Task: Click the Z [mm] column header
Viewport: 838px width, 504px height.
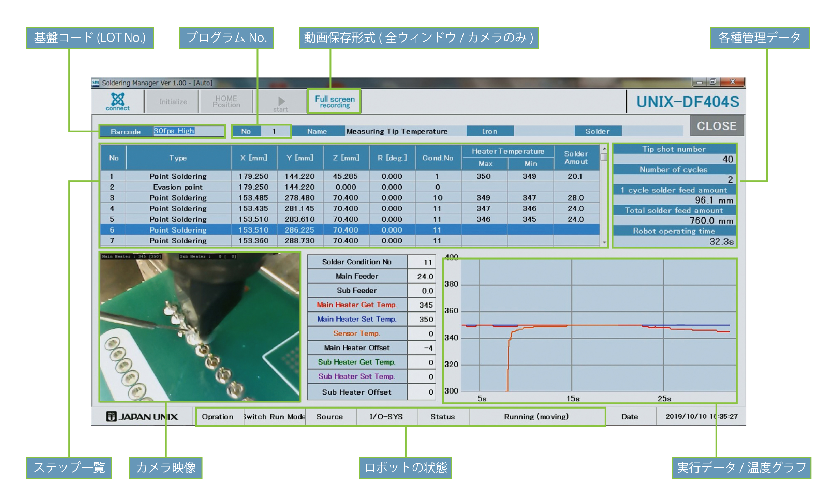Action: click(x=346, y=158)
